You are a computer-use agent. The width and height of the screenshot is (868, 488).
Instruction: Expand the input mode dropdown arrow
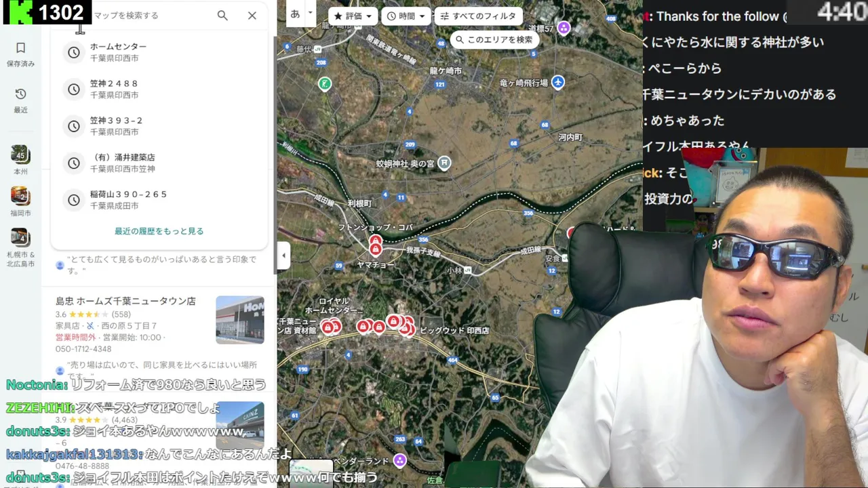pyautogui.click(x=311, y=13)
